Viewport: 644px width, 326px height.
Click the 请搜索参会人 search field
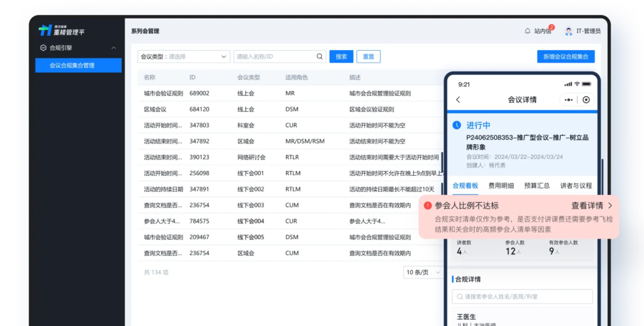click(522, 296)
